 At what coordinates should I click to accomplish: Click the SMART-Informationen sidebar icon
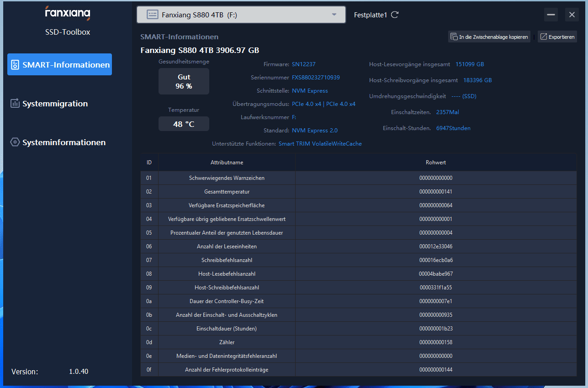click(15, 64)
